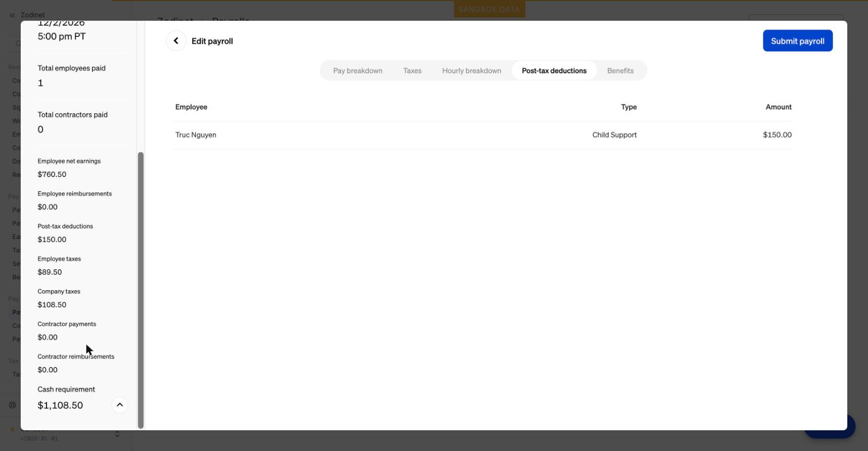Switch to the Pay breakdown tab
Screen dimensions: 868x451
point(358,71)
